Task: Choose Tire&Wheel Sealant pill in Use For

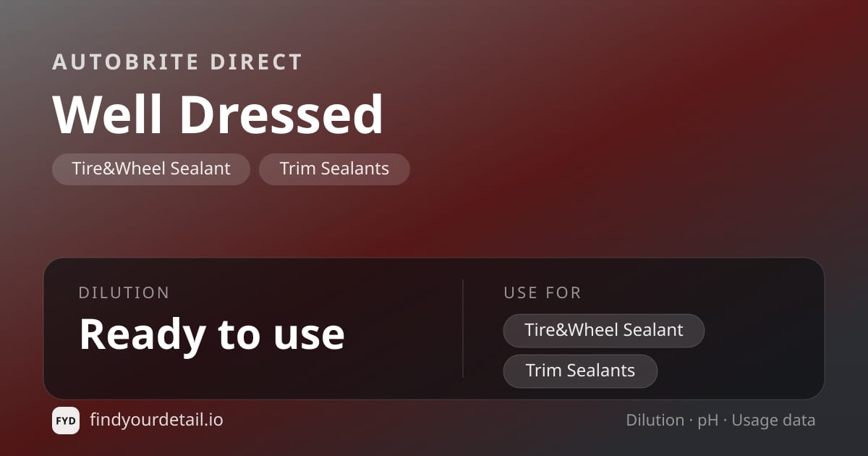Action: (x=604, y=330)
